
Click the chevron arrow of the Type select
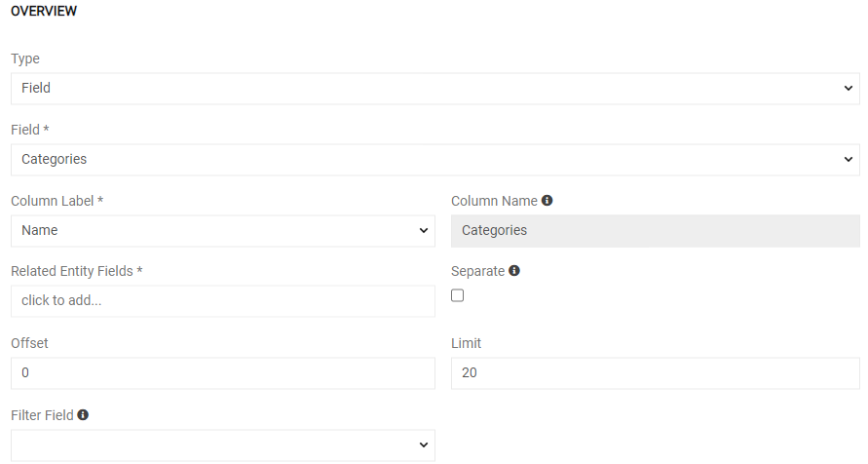pyautogui.click(x=849, y=88)
